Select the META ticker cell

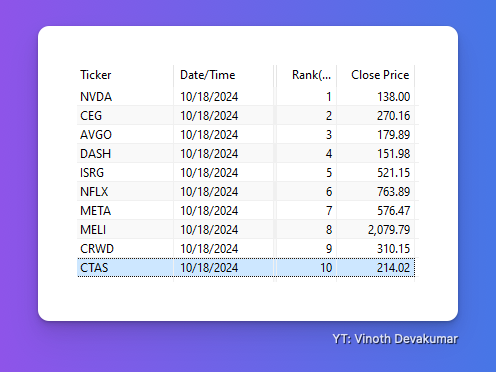click(x=125, y=211)
